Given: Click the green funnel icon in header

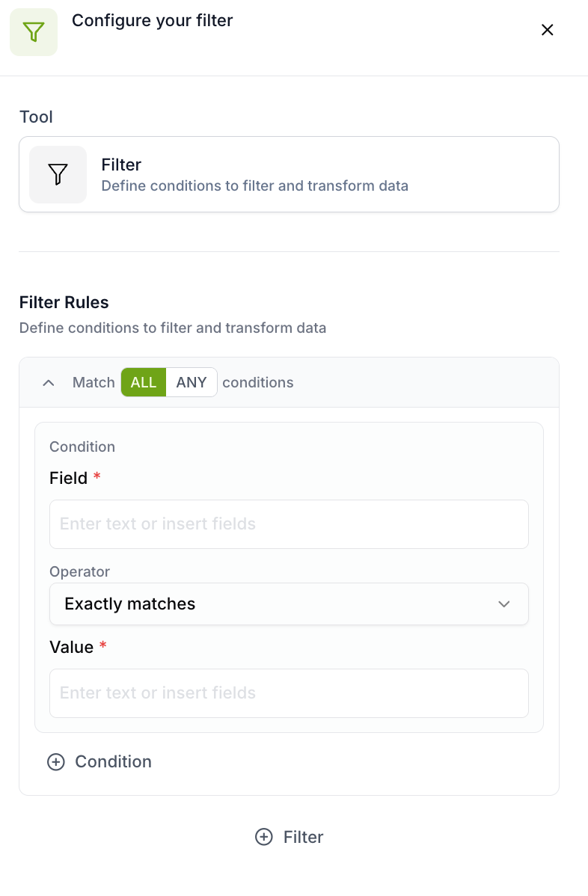Looking at the screenshot, I should pos(34,32).
